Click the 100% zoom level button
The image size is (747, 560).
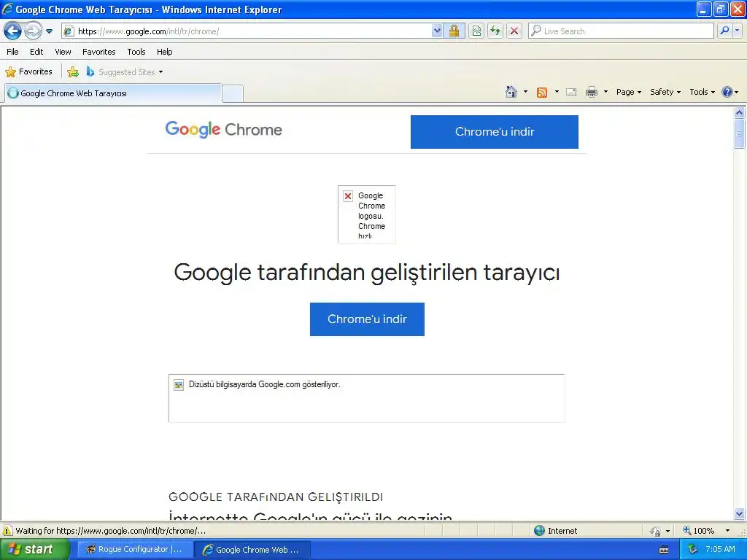pyautogui.click(x=698, y=531)
